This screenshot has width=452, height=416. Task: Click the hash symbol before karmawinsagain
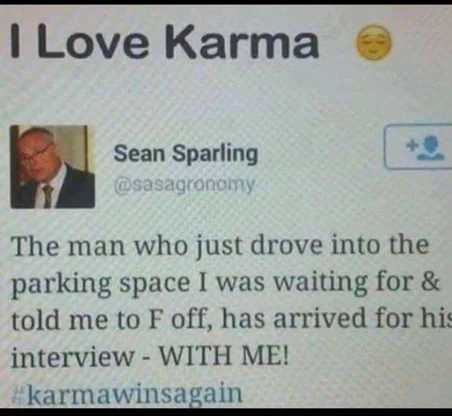click(x=18, y=395)
